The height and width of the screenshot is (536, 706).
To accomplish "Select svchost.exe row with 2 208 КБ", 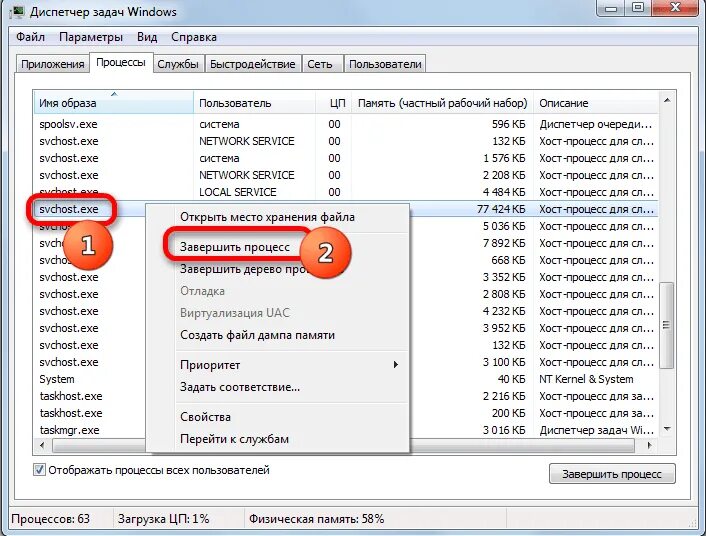I will coord(346,175).
